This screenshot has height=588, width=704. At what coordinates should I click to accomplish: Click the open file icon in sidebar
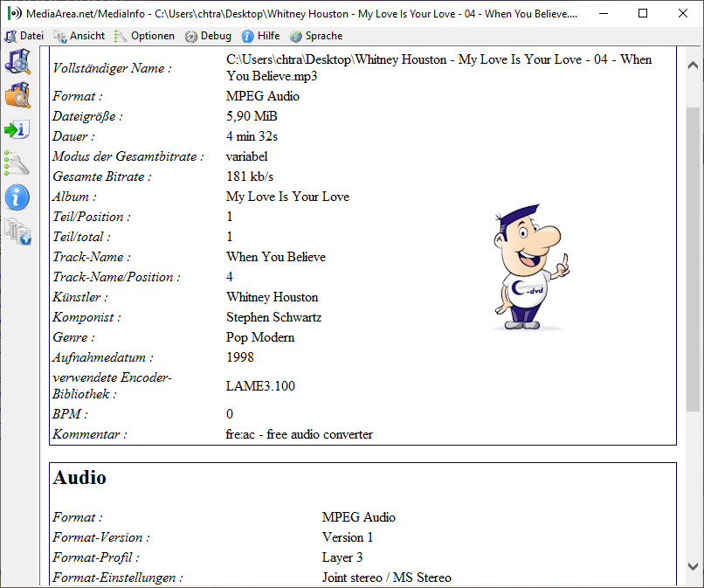(17, 62)
